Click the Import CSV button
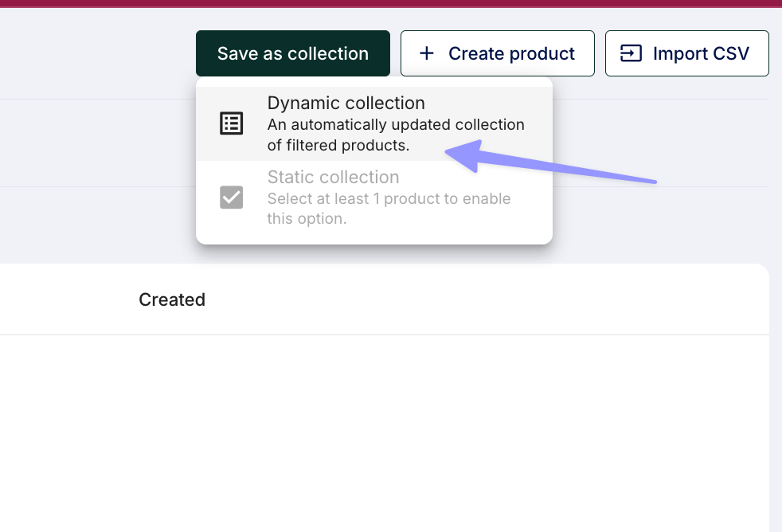The width and height of the screenshot is (782, 532). pyautogui.click(x=686, y=53)
